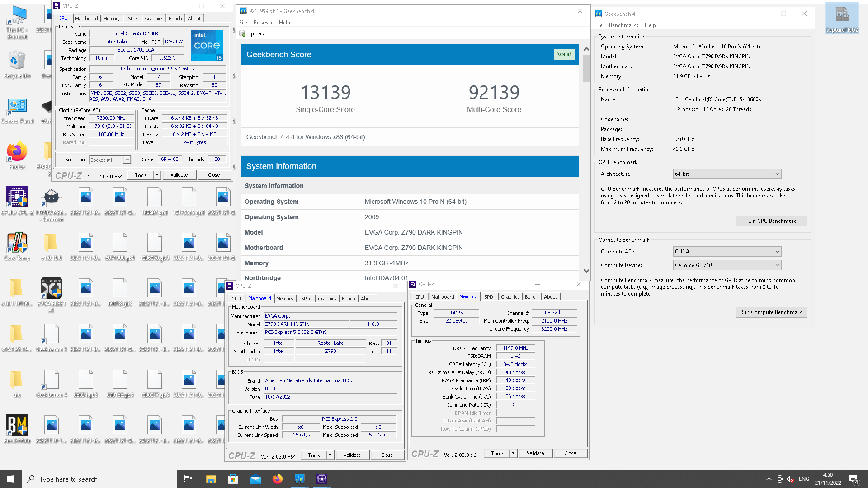Click the taskbar clock and date
The width and height of the screenshot is (868, 488).
[x=828, y=479]
